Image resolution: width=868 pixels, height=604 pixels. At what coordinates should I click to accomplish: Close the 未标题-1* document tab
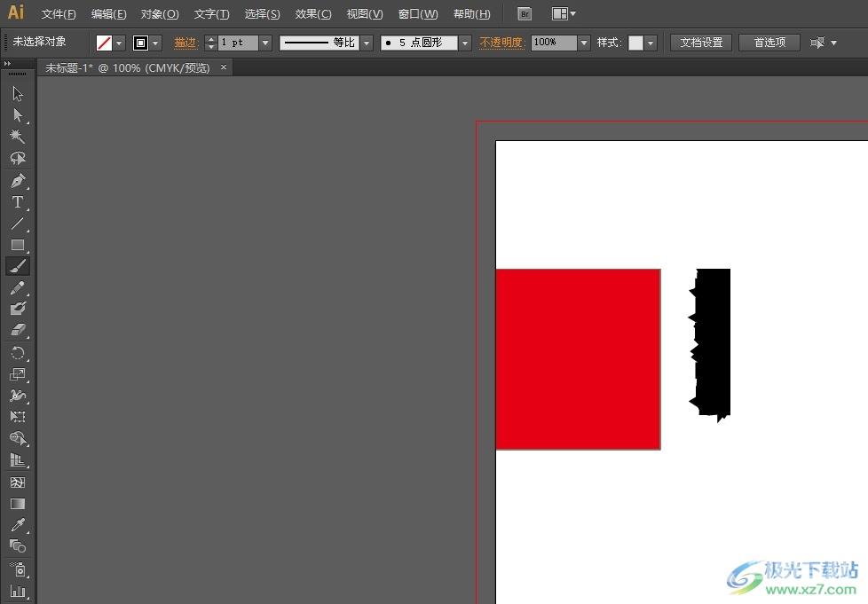coord(224,67)
